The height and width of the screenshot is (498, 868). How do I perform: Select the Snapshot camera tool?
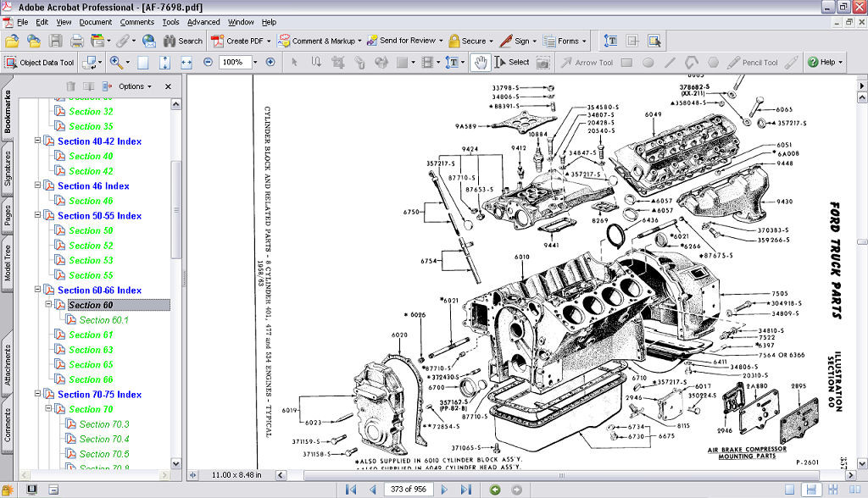[x=542, y=62]
